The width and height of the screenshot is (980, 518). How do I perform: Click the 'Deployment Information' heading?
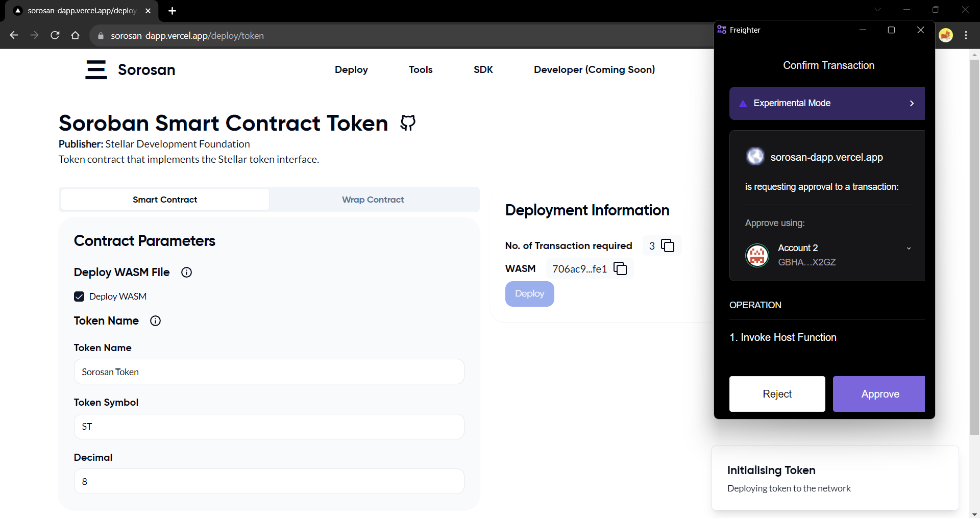(x=587, y=210)
